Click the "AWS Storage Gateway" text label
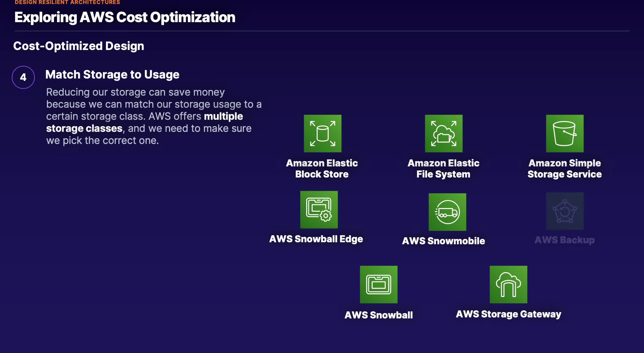Viewport: 644px width, 353px height. coord(508,314)
